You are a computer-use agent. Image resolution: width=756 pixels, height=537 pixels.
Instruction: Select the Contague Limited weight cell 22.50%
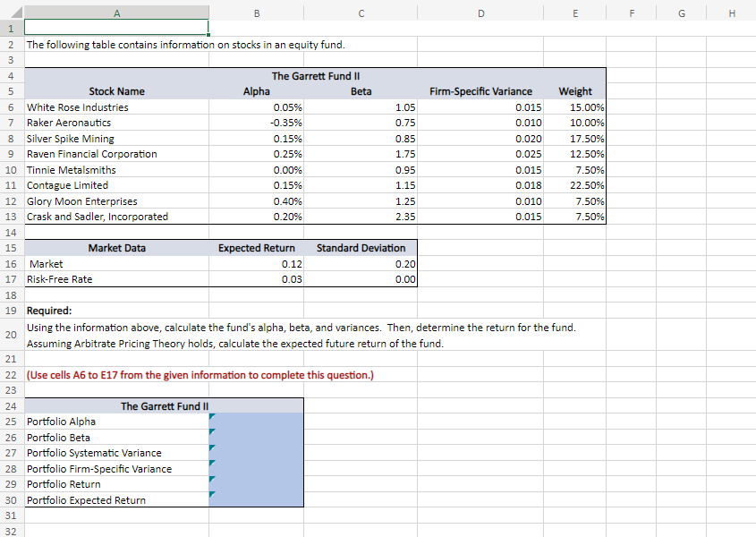click(x=575, y=185)
